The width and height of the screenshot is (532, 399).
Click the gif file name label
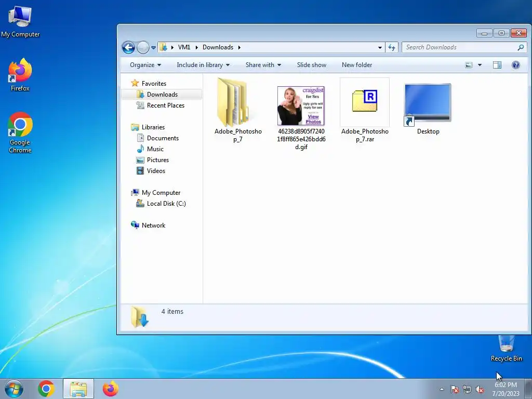pos(301,139)
